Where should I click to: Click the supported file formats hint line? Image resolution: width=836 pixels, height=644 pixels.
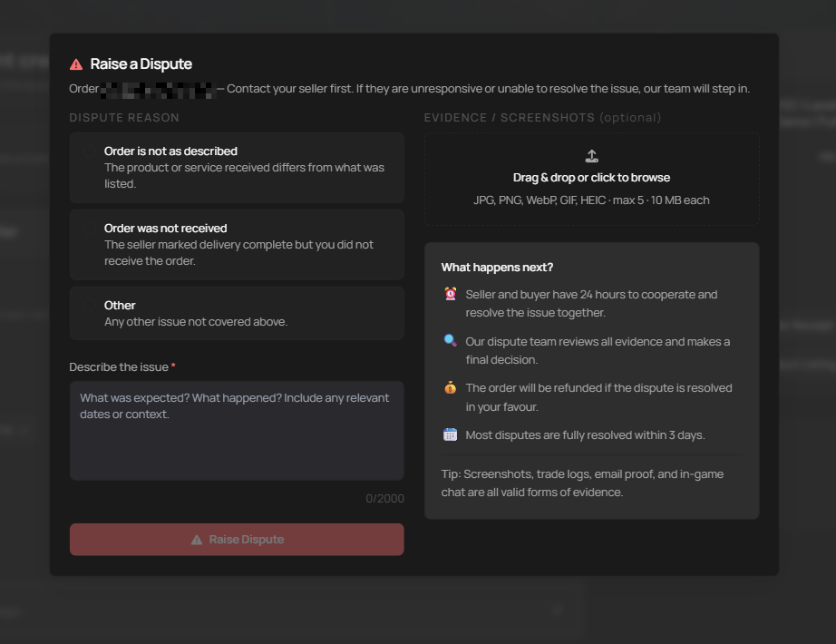(x=591, y=200)
